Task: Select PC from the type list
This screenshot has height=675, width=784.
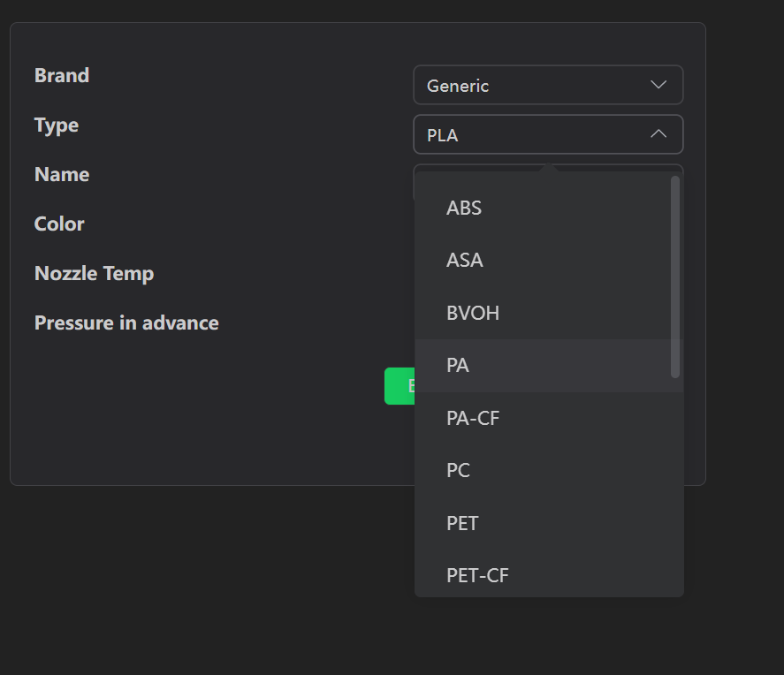Action: tap(458, 471)
